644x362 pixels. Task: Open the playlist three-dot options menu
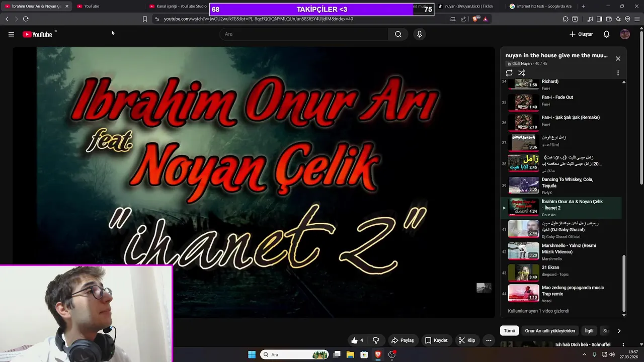pyautogui.click(x=618, y=73)
